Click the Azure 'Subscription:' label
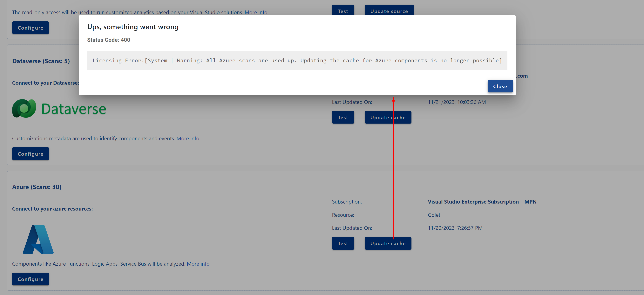 (x=347, y=202)
